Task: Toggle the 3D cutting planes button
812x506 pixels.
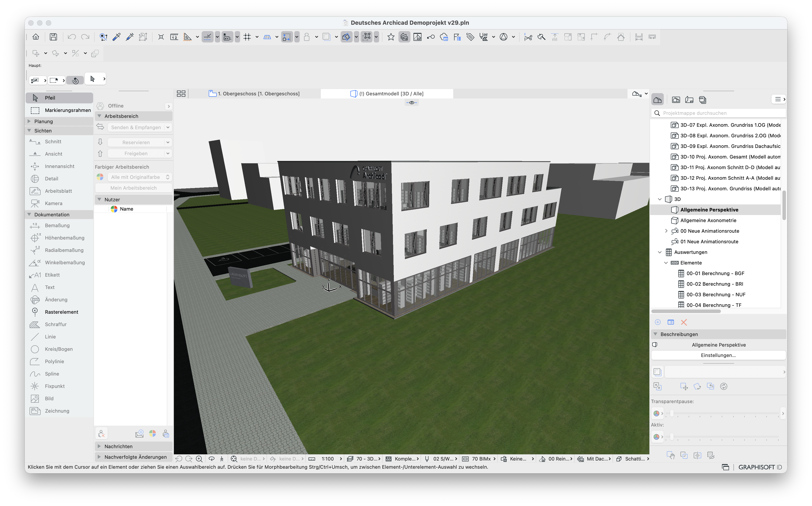Action: [x=346, y=37]
